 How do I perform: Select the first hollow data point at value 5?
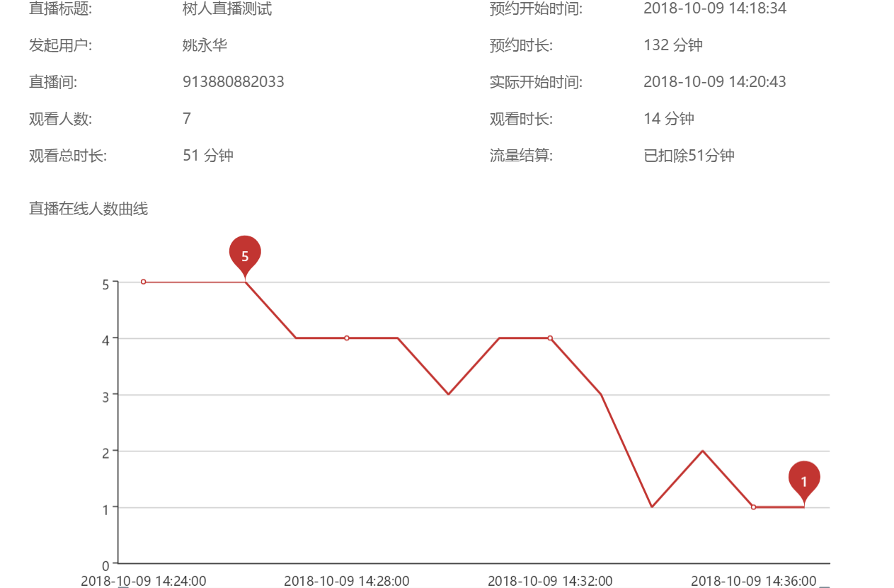[144, 282]
